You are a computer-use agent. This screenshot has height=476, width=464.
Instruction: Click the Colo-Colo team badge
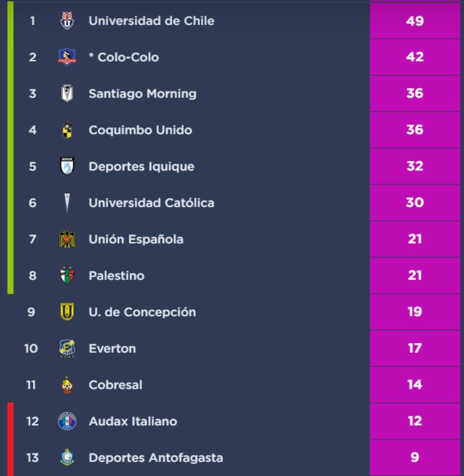[x=67, y=57]
